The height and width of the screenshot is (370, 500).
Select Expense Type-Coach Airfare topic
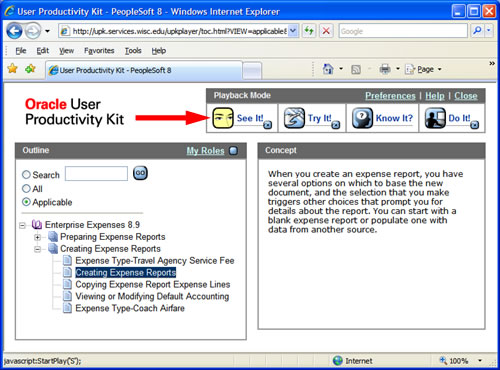tap(130, 308)
